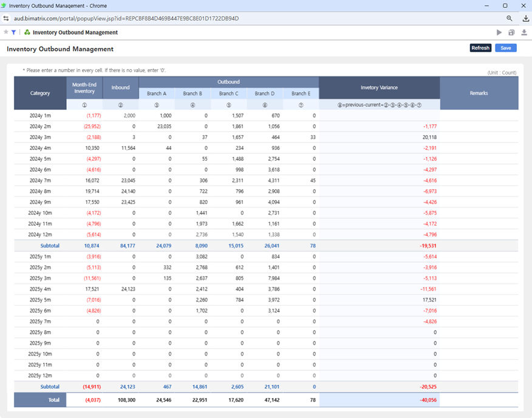Click the green report icon beside title
532x418 pixels.
point(27,32)
